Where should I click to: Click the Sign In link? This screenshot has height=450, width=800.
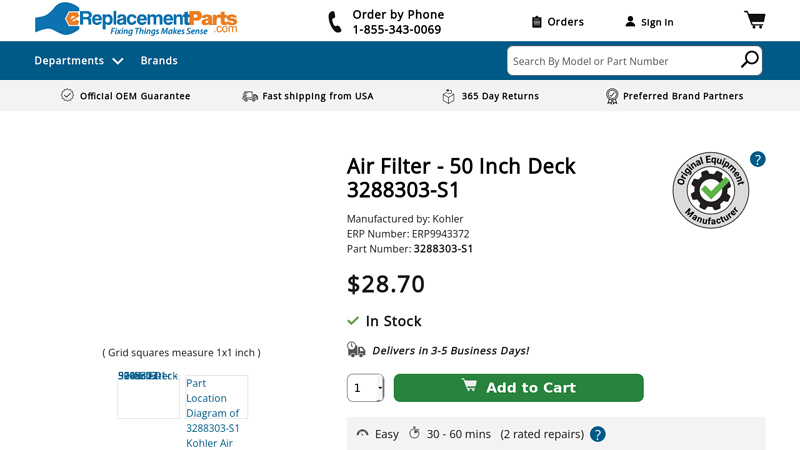pyautogui.click(x=657, y=22)
